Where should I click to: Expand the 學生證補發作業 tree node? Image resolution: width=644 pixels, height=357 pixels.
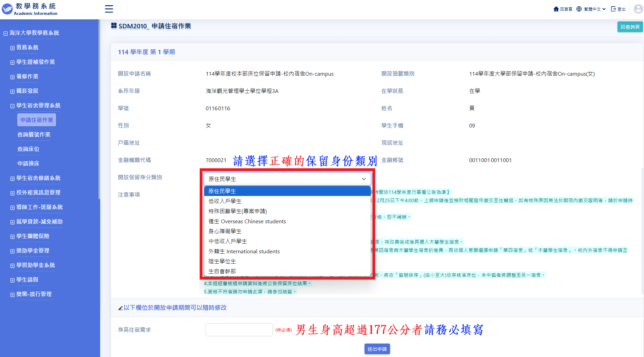point(12,63)
